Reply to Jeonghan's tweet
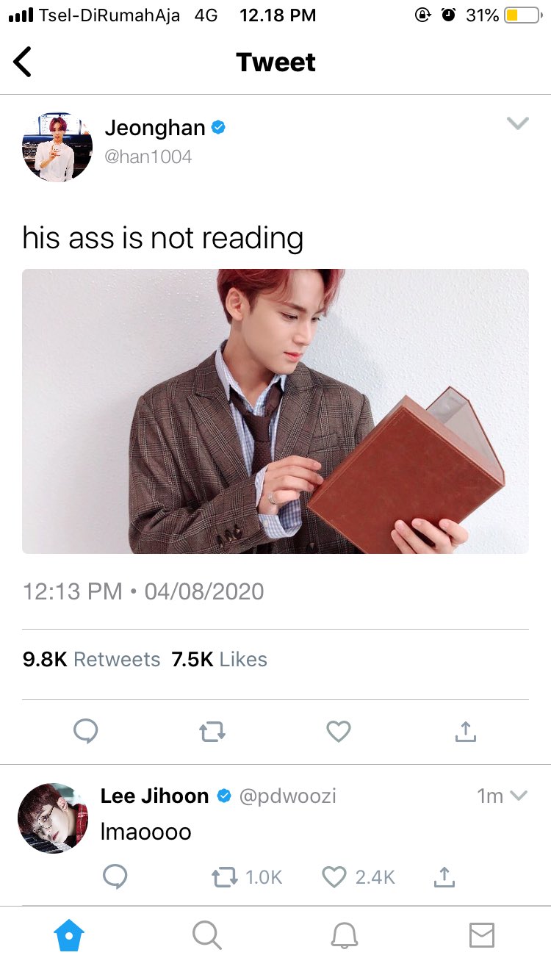This screenshot has width=551, height=980. tap(85, 731)
